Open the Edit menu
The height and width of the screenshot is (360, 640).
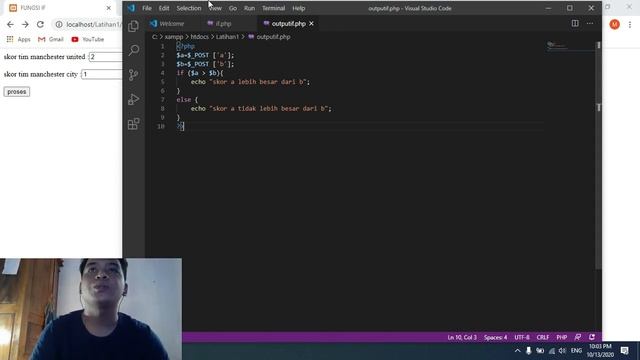pos(164,8)
